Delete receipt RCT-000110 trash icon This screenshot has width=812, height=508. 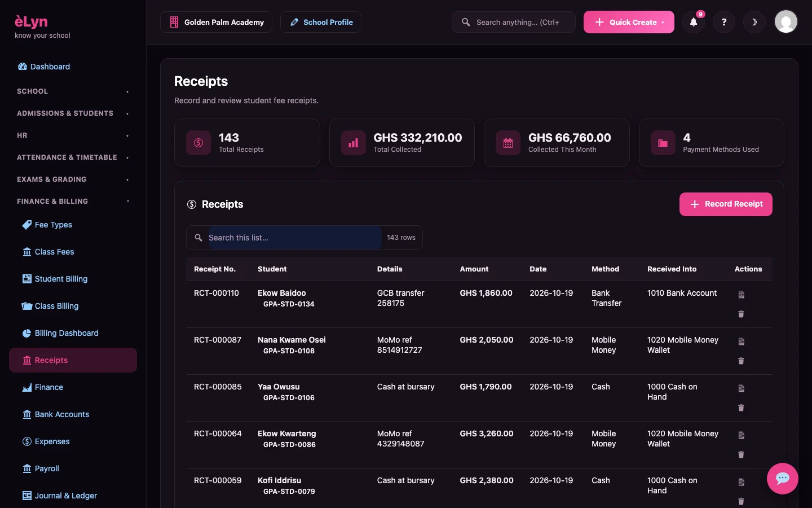(742, 314)
